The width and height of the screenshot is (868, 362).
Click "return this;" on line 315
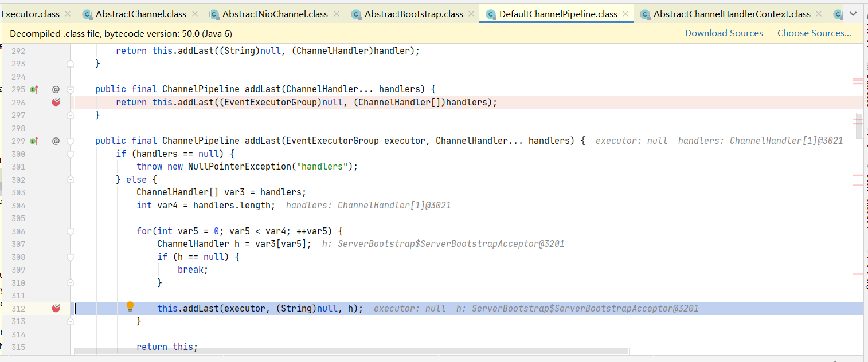click(167, 347)
